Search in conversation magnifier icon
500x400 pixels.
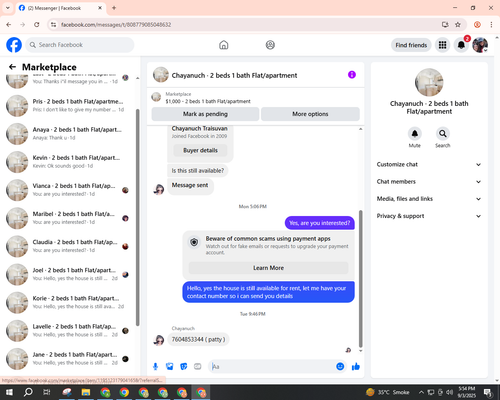point(442,134)
